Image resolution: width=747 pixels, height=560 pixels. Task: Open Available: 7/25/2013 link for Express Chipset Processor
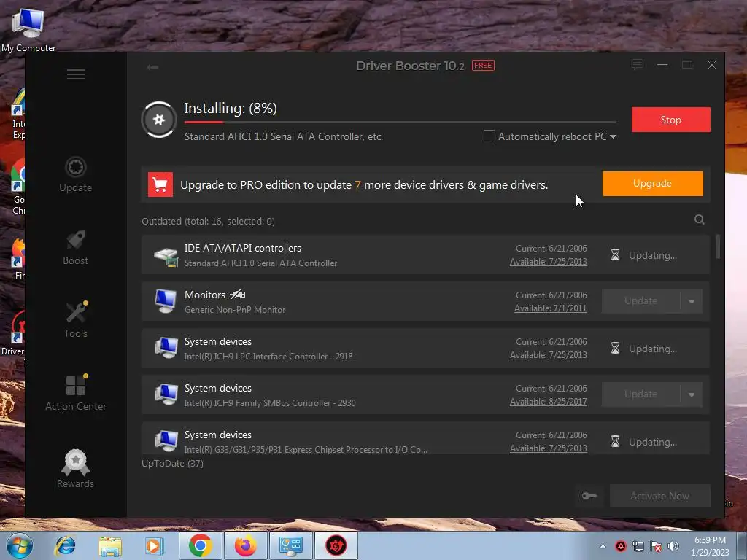(x=548, y=448)
